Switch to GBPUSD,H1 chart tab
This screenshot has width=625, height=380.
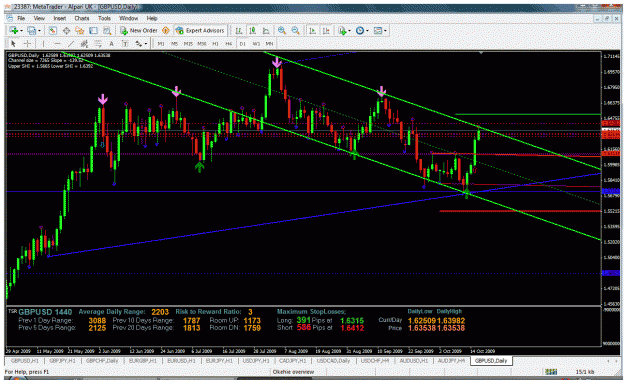(x=25, y=360)
